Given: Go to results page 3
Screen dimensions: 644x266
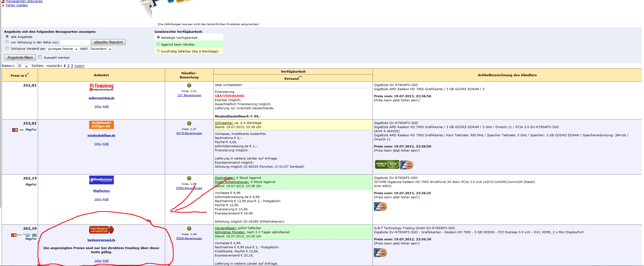Looking at the screenshot, I should point(72,66).
